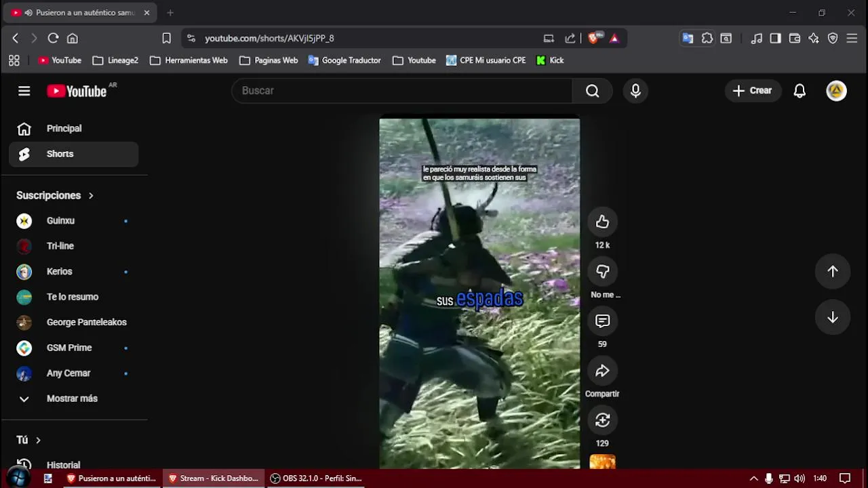Open a new browser tab

pos(170,13)
